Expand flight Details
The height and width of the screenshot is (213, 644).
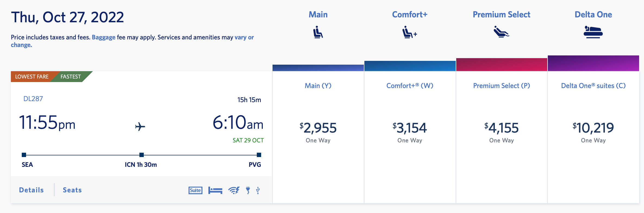[31, 190]
